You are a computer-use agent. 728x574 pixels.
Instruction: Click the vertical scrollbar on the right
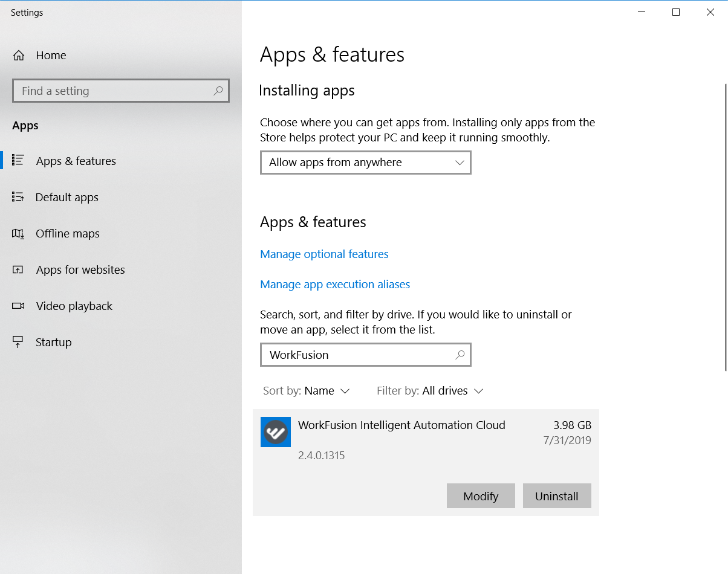pyautogui.click(x=725, y=227)
